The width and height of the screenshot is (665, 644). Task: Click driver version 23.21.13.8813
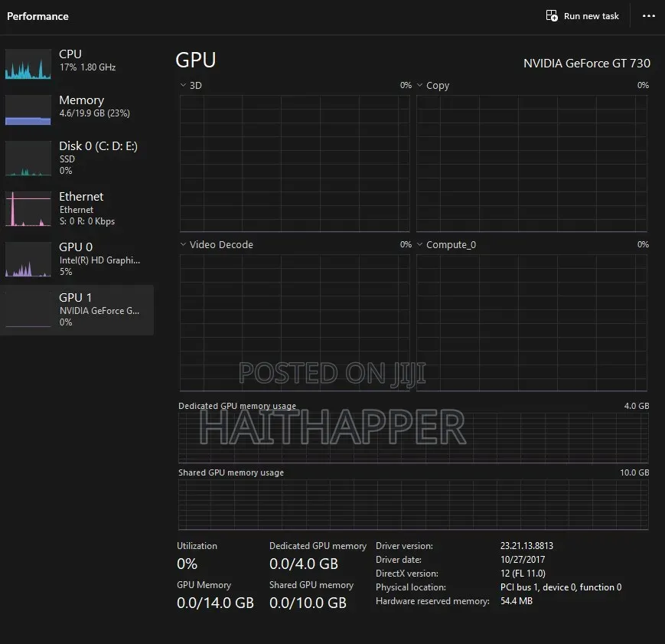click(526, 546)
